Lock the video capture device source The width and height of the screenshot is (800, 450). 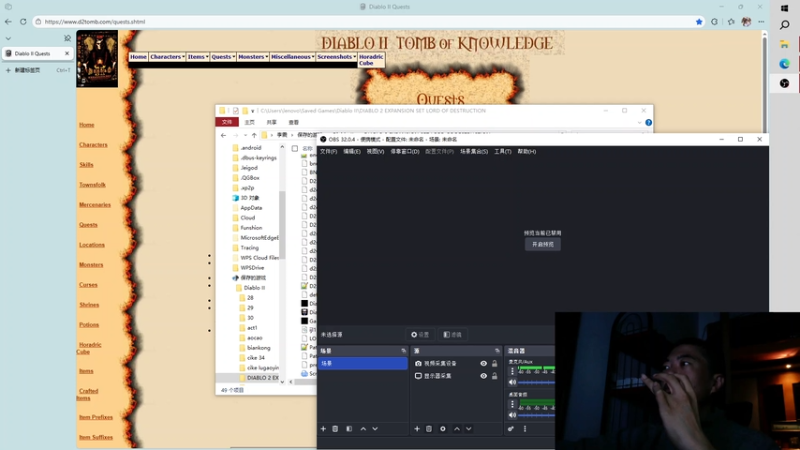494,363
